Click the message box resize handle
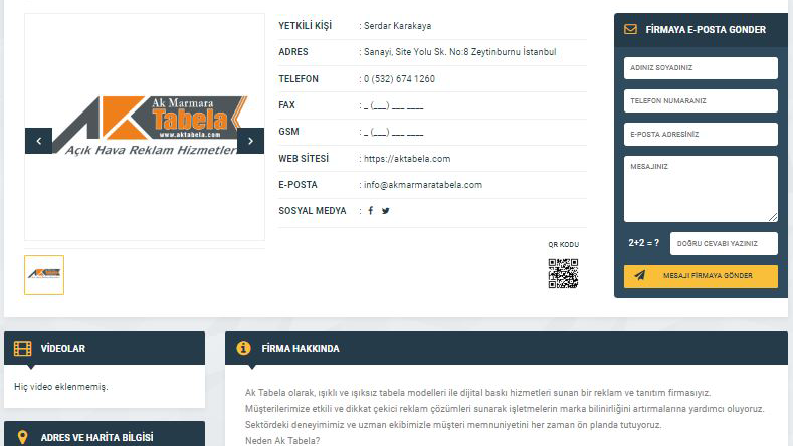793x446 pixels. click(x=773, y=217)
